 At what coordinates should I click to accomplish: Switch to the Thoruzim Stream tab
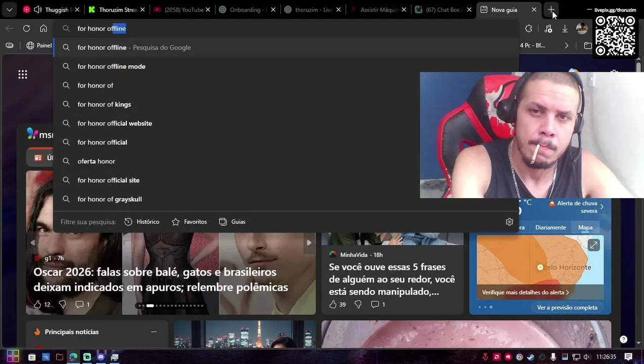[117, 10]
